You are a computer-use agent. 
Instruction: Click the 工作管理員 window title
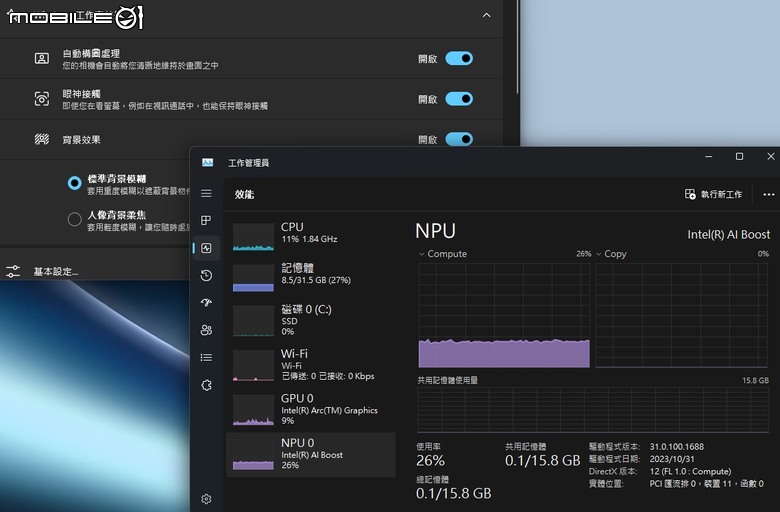249,163
